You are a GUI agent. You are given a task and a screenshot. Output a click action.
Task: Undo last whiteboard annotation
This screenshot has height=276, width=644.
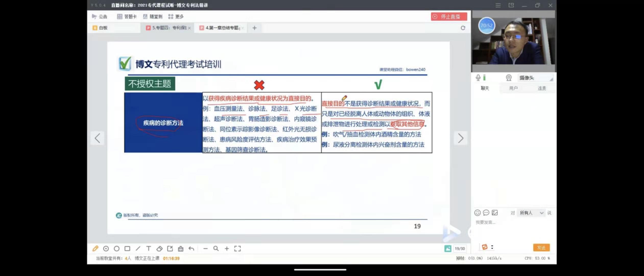tap(191, 248)
